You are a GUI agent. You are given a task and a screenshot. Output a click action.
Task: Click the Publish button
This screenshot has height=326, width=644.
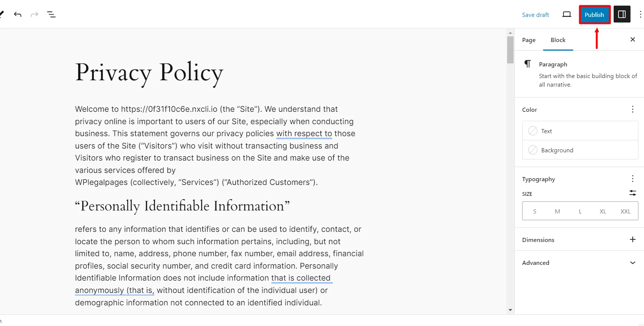595,15
